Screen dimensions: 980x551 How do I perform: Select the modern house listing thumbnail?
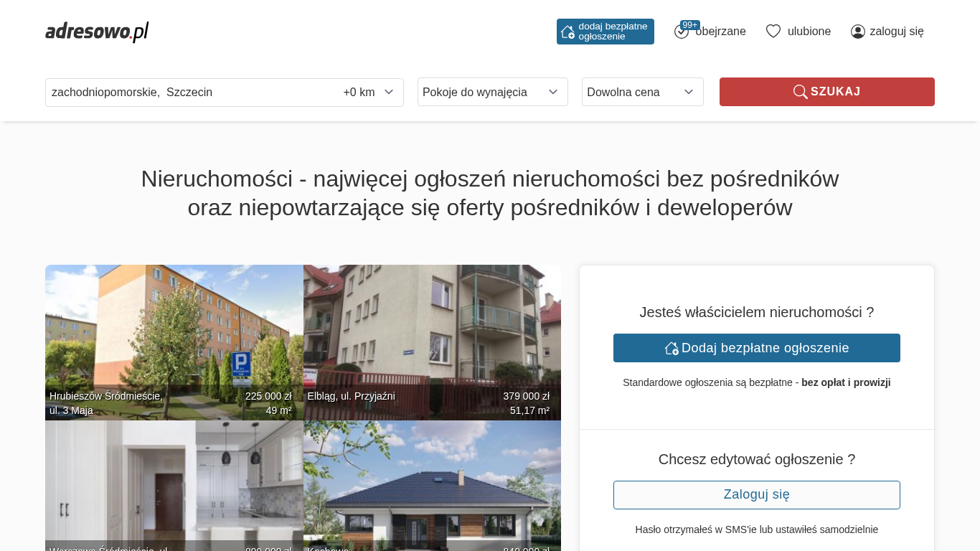[x=432, y=488]
